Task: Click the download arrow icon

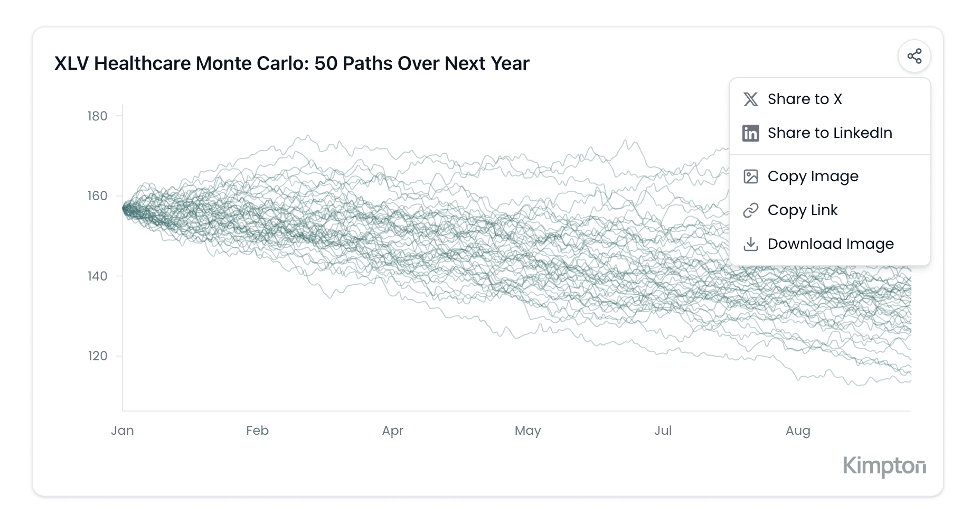Action: pyautogui.click(x=750, y=244)
